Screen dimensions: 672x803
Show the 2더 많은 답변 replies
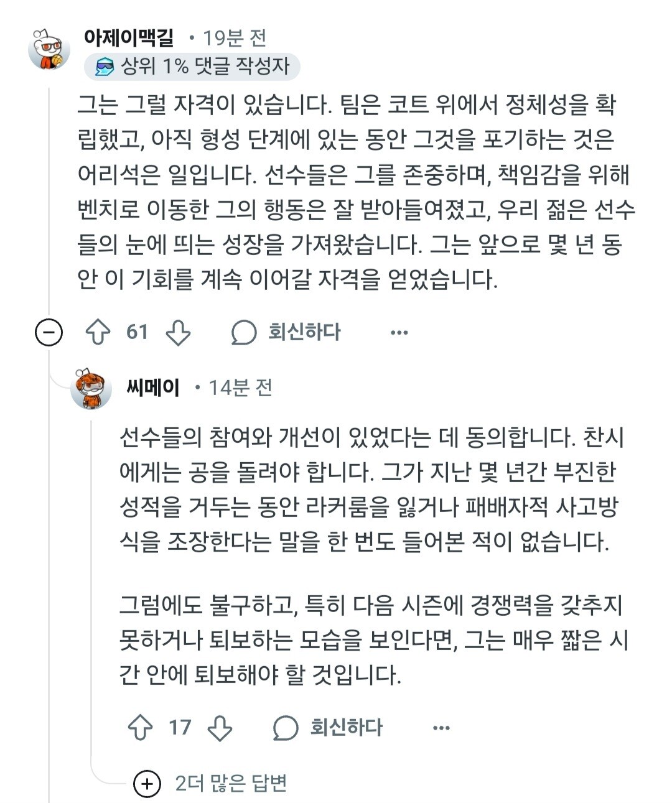click(x=231, y=784)
